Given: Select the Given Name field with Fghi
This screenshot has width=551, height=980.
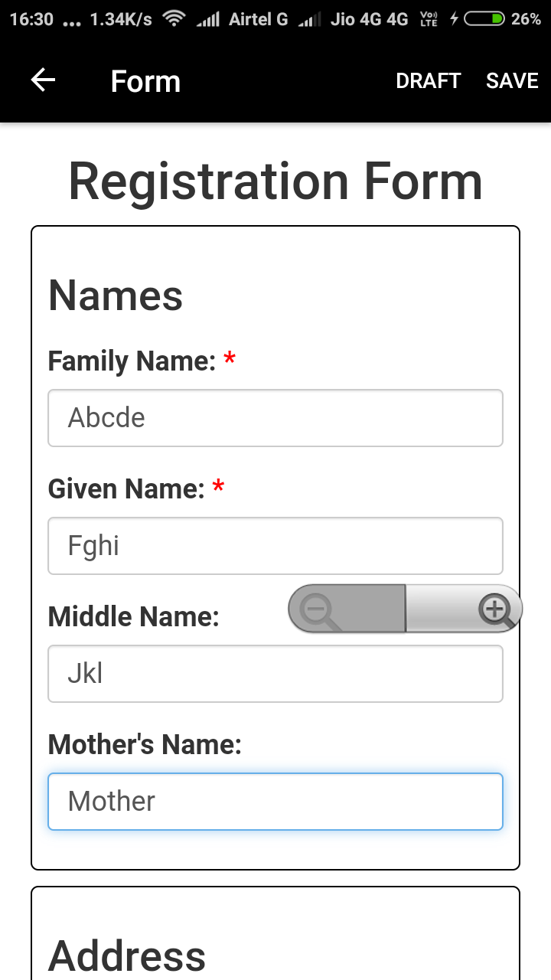Looking at the screenshot, I should pos(275,546).
